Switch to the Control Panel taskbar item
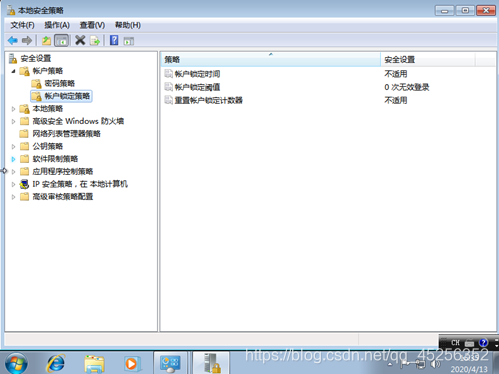Viewport: 499px width, 374px height. click(x=170, y=363)
